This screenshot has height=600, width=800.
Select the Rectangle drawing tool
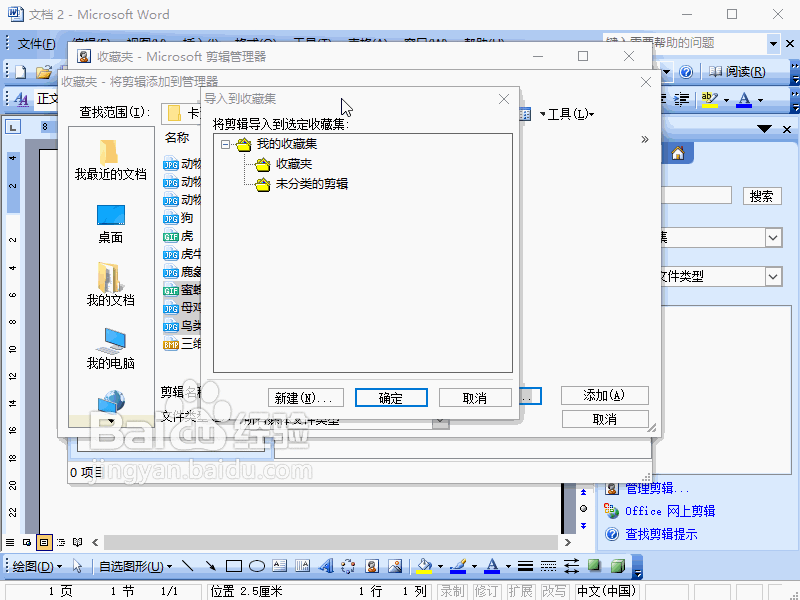(234, 566)
